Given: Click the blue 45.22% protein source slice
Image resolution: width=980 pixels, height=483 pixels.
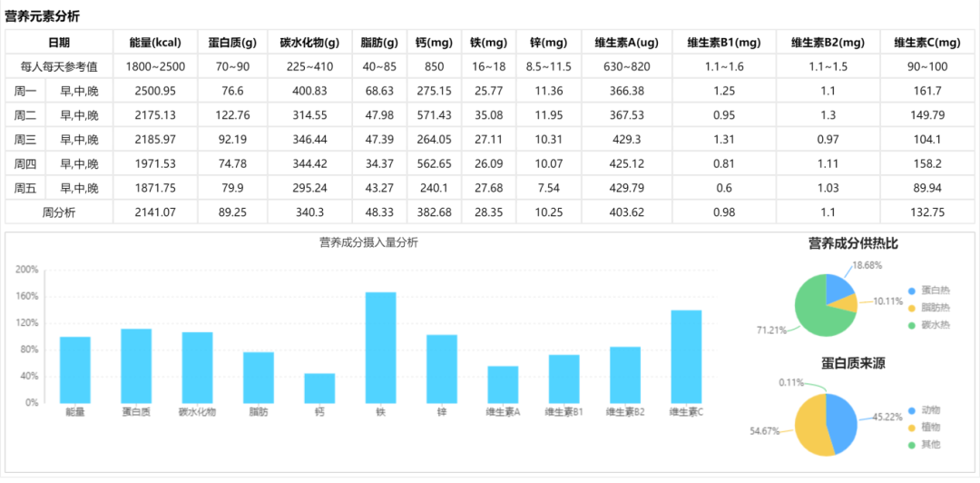Looking at the screenshot, I should 840,420.
